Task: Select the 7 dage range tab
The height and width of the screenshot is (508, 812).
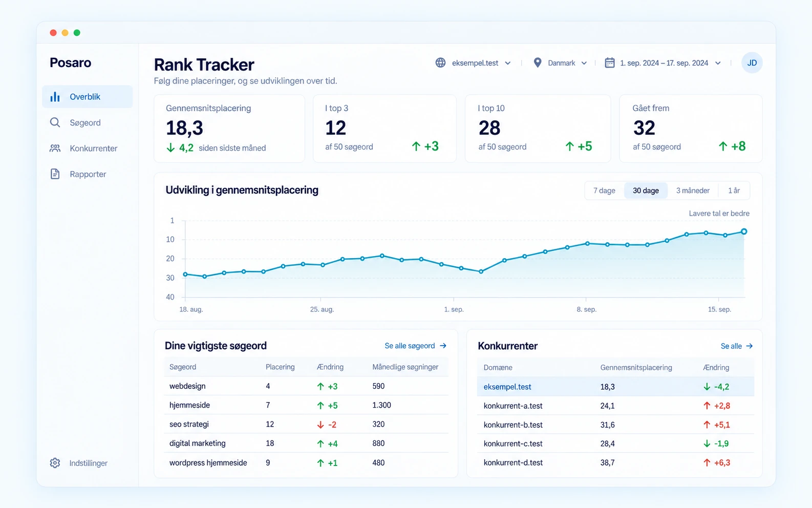Action: pyautogui.click(x=604, y=190)
